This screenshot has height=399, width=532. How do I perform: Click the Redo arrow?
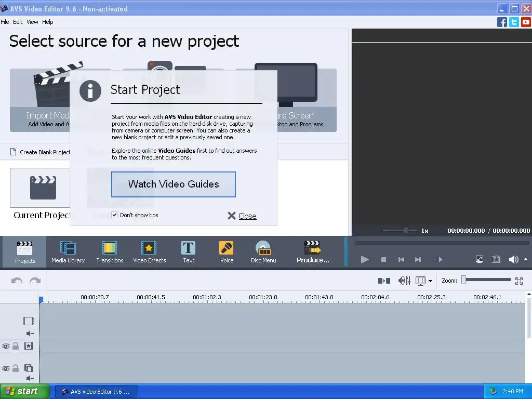click(x=35, y=281)
